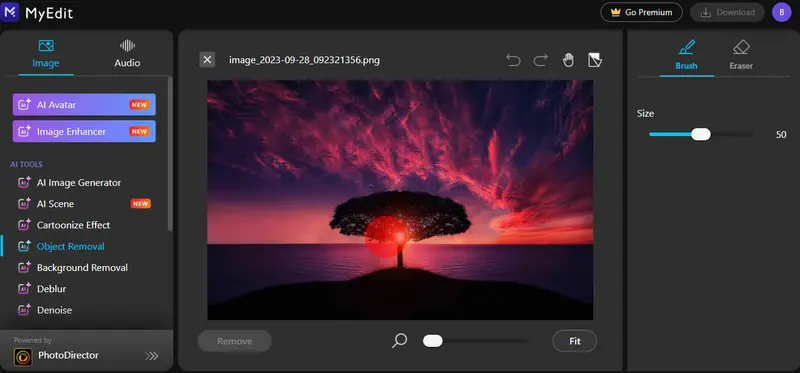Click the Denoise icon
This screenshot has height=373, width=800.
tap(24, 310)
